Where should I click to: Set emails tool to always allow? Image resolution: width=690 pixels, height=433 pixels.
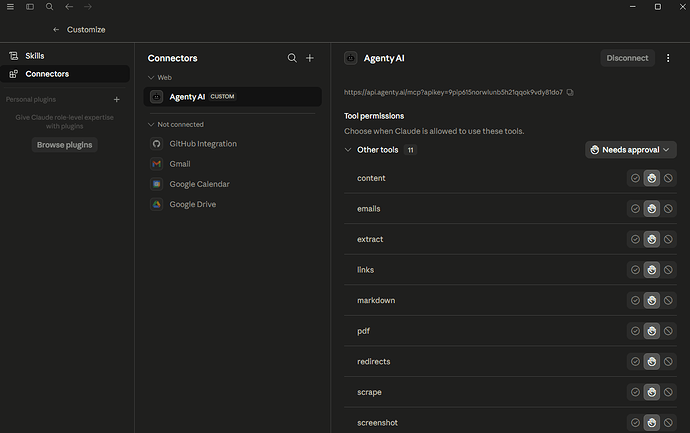635,209
